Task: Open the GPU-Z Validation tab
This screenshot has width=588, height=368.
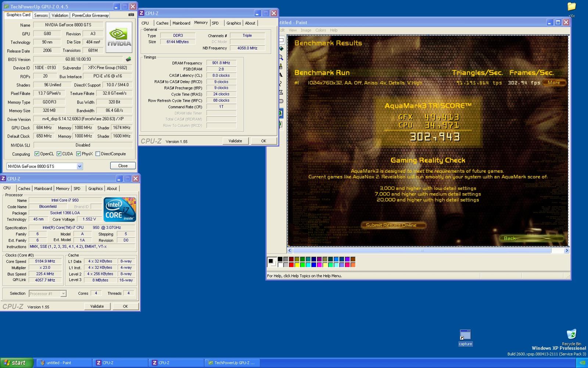Action: coord(60,15)
